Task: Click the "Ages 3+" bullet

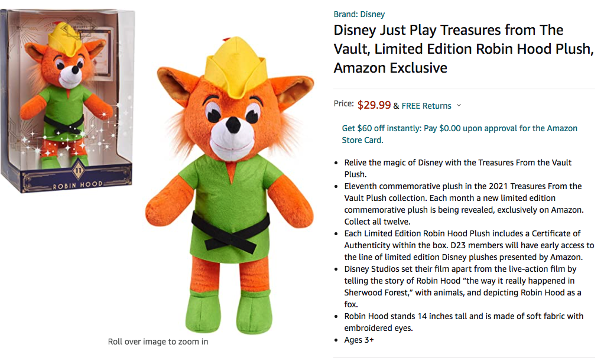Action: (x=359, y=340)
